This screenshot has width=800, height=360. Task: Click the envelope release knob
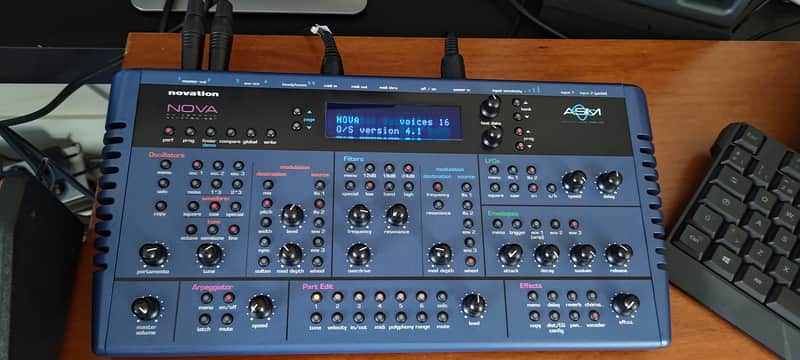click(x=619, y=254)
